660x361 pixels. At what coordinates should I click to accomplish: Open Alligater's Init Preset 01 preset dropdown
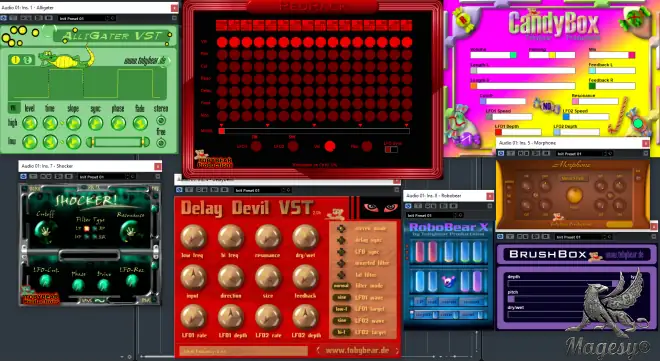(86, 19)
